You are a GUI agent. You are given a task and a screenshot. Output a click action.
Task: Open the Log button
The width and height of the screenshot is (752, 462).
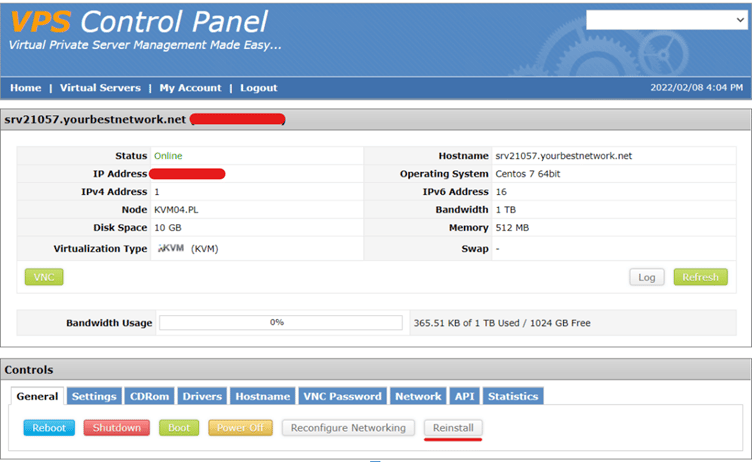pos(646,277)
